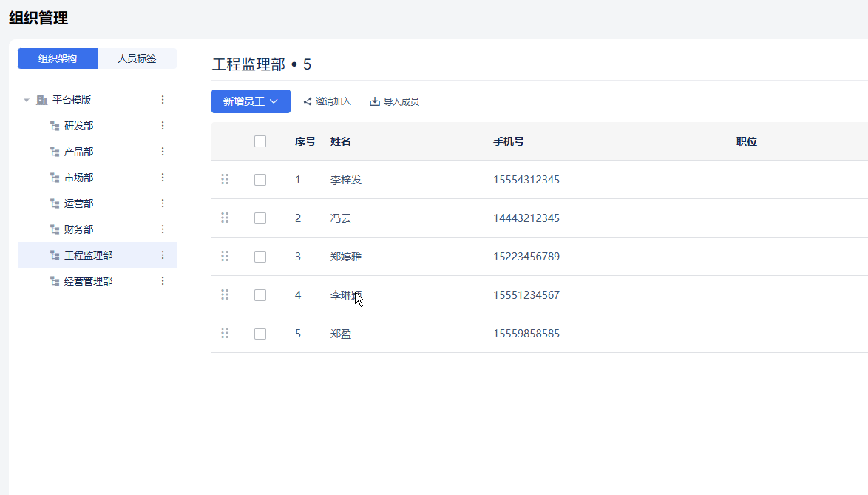The height and width of the screenshot is (495, 868).
Task: Open more options for 经营管理部
Action: tap(163, 281)
